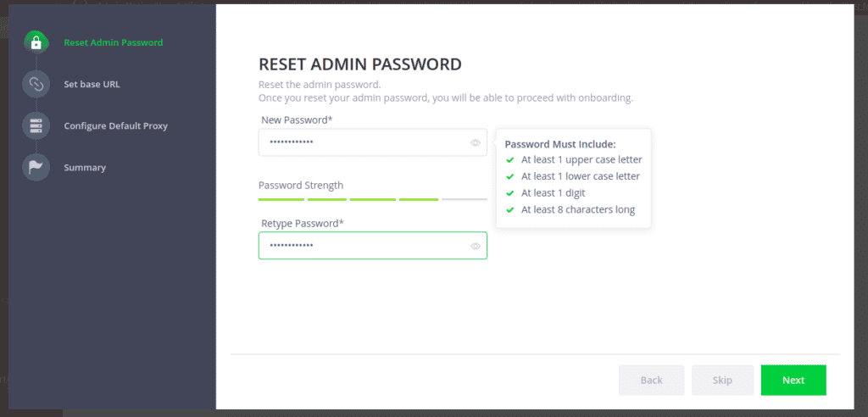This screenshot has height=417, width=868.
Task: Focus the New Password input field
Action: coord(364,142)
